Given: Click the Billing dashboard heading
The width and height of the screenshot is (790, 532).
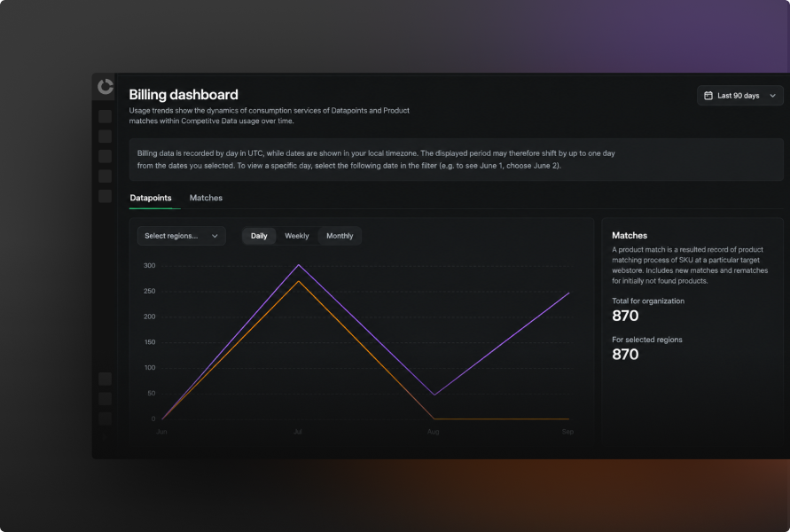Looking at the screenshot, I should pos(184,95).
